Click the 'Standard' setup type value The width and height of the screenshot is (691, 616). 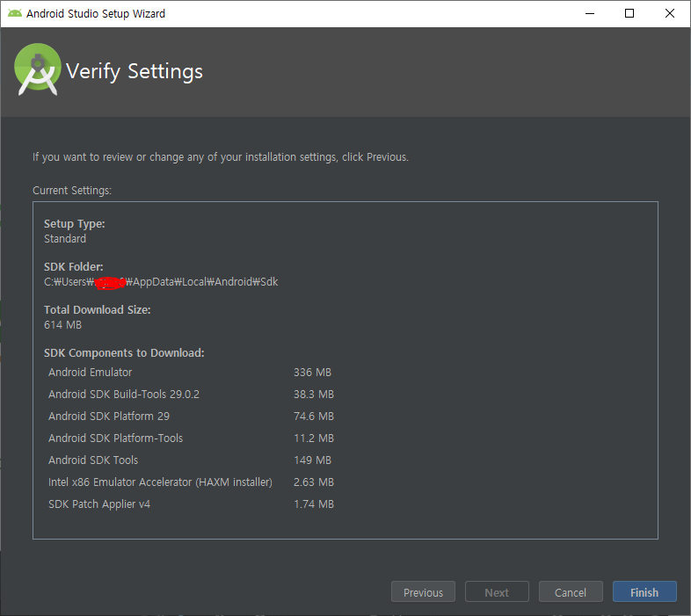tap(65, 239)
